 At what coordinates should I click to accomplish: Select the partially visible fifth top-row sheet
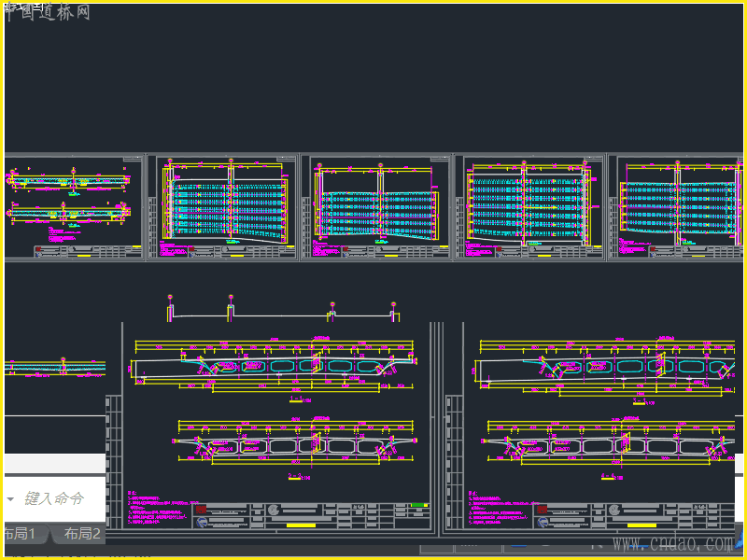pos(676,206)
